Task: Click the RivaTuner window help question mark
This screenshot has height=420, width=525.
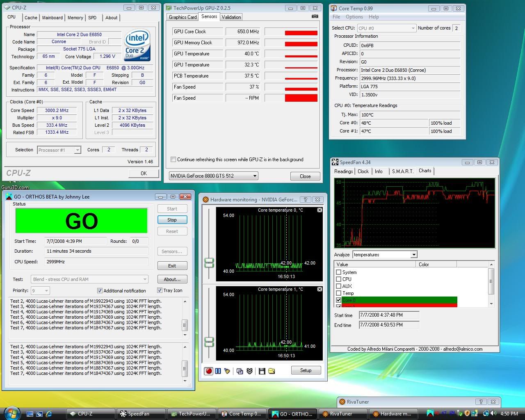Action: (x=481, y=402)
